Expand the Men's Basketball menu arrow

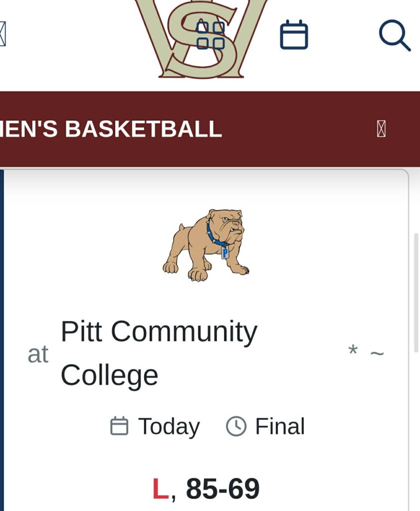point(381,129)
